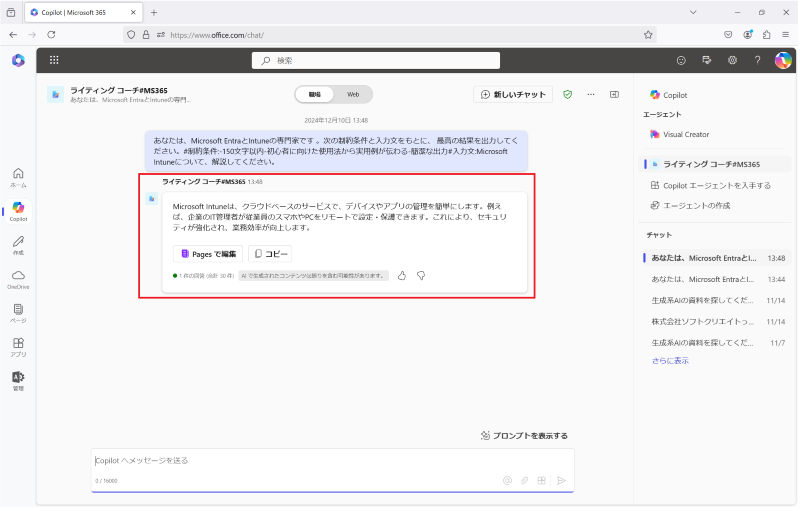
Task: Select the Copilot | Microsoft 365 browser tab
Action: (84, 12)
